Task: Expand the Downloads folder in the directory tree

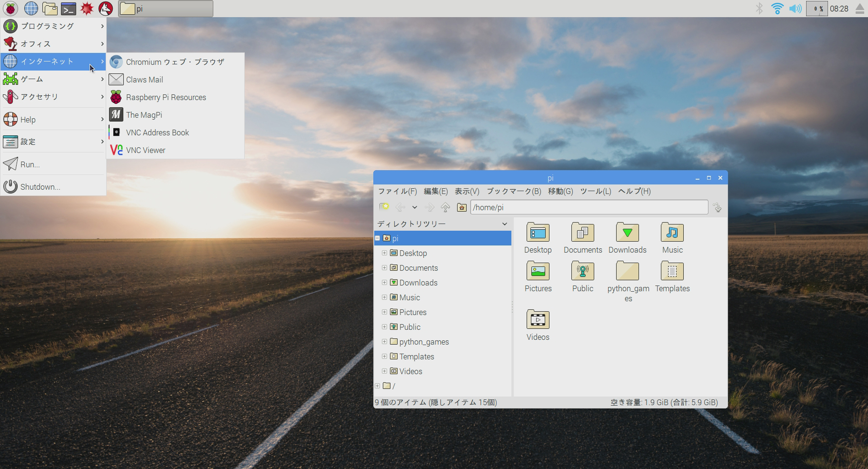Action: (x=385, y=282)
